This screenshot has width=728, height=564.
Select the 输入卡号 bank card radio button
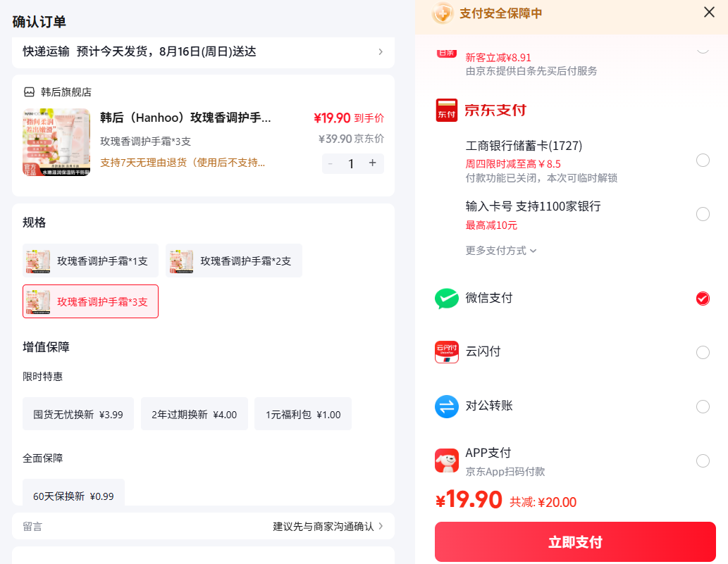pos(703,214)
